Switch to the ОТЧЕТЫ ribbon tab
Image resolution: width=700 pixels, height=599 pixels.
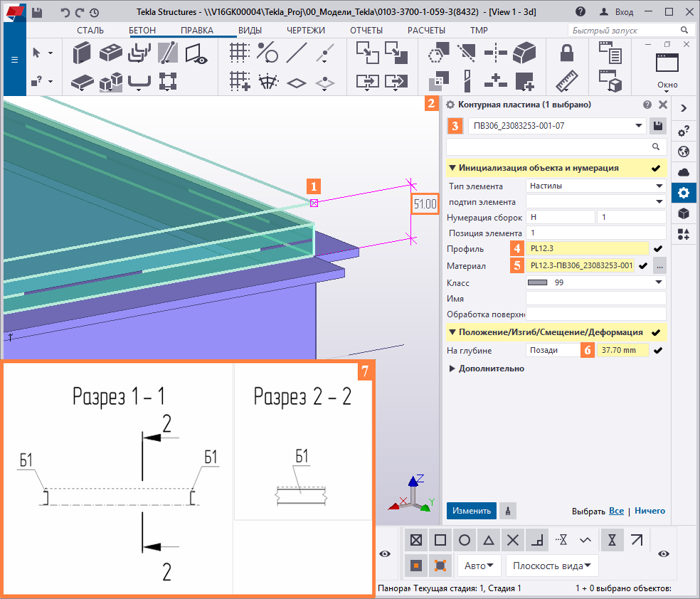(x=366, y=31)
